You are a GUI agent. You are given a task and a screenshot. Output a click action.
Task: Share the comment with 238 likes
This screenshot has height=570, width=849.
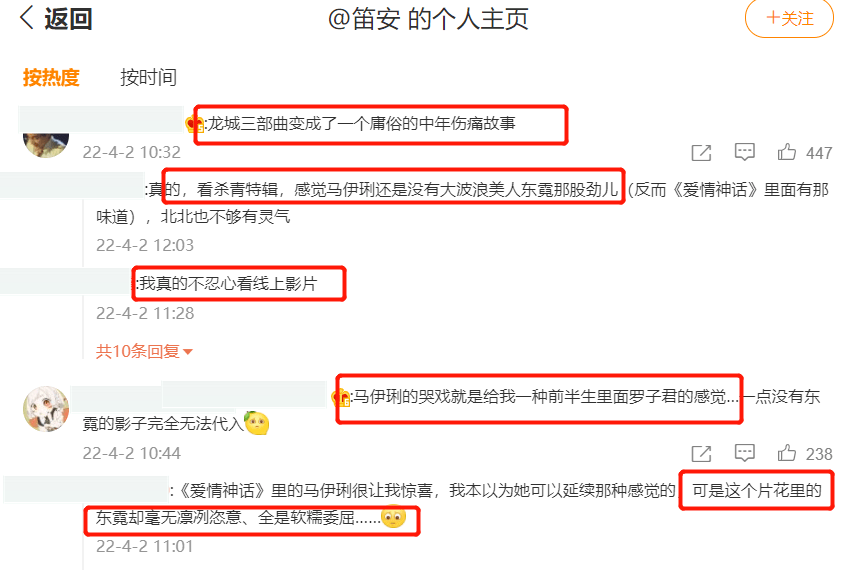(x=701, y=454)
